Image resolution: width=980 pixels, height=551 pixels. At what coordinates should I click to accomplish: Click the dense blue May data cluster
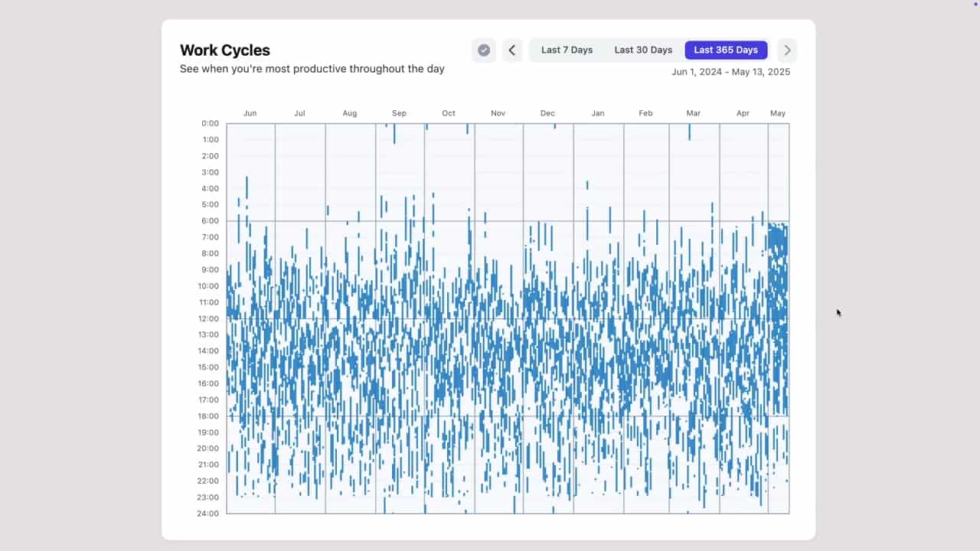pyautogui.click(x=778, y=275)
